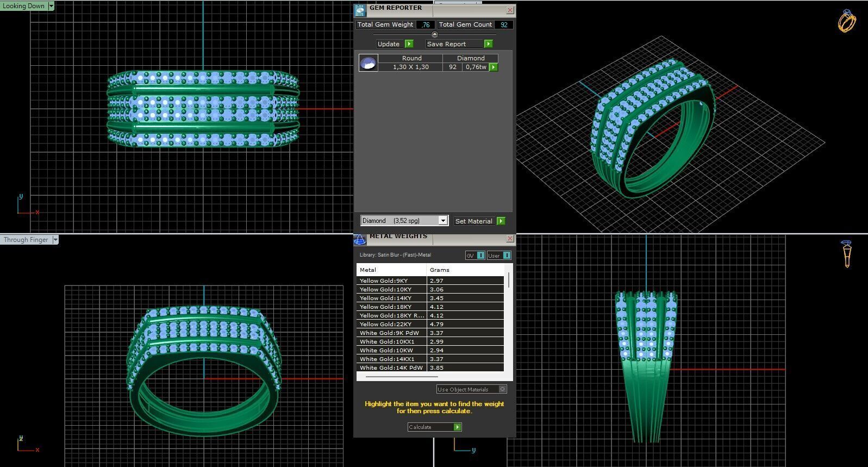Click the Looking Down viewport label
Viewport: 868px width, 467px height.
[24, 6]
